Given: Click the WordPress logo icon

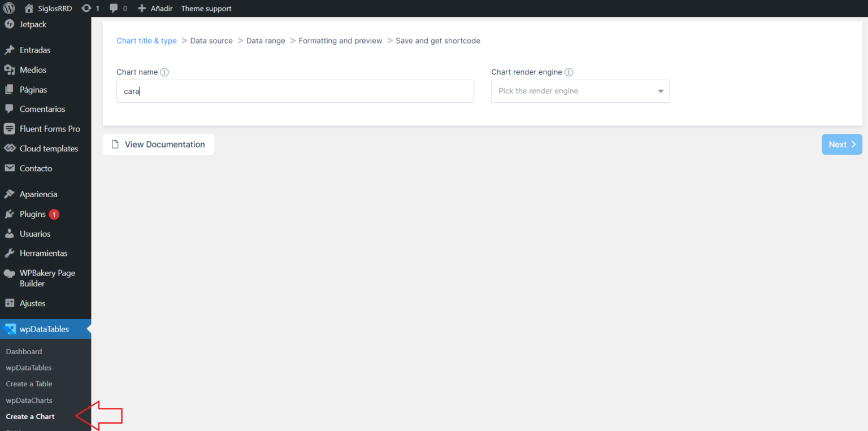Looking at the screenshot, I should [9, 8].
